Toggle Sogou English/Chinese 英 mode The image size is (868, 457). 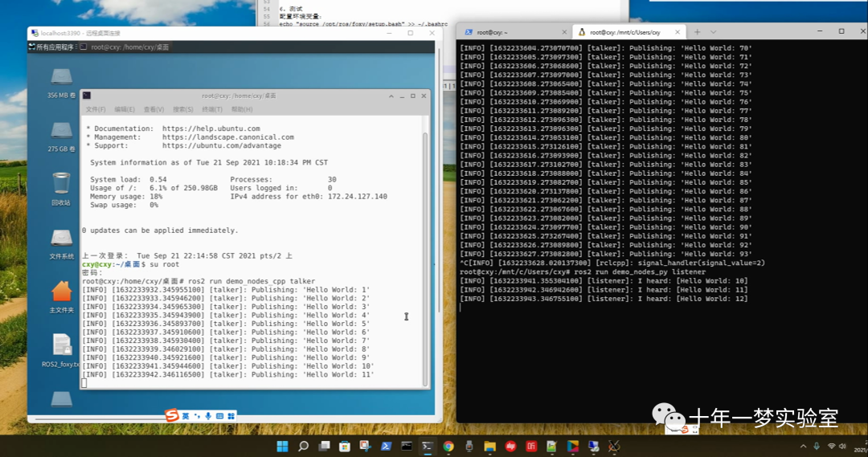(x=186, y=416)
